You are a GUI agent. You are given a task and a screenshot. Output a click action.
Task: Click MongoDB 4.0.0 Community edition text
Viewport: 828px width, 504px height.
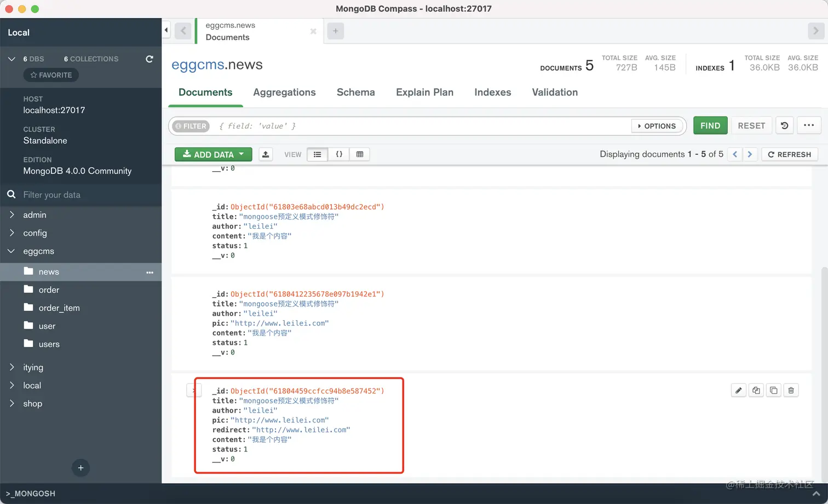coord(77,171)
